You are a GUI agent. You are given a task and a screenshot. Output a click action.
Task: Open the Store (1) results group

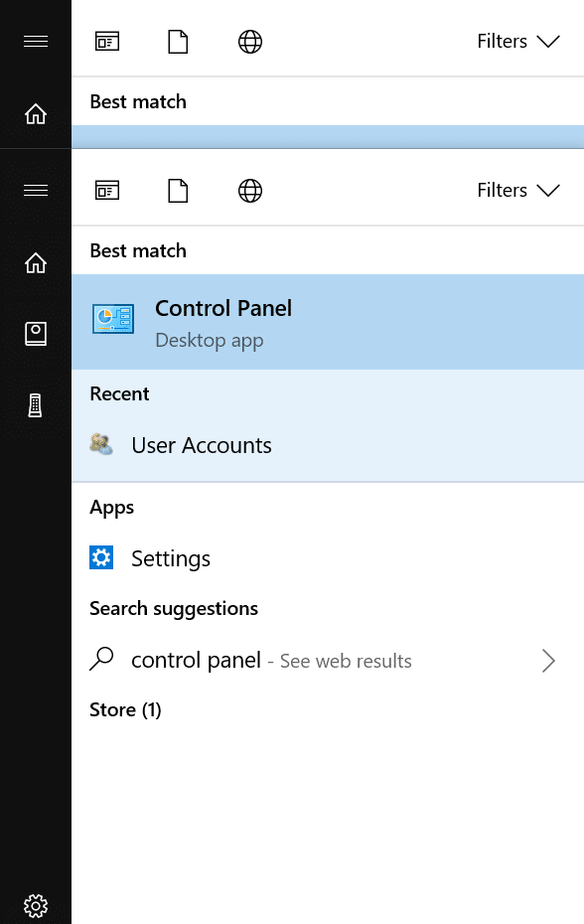coord(125,709)
